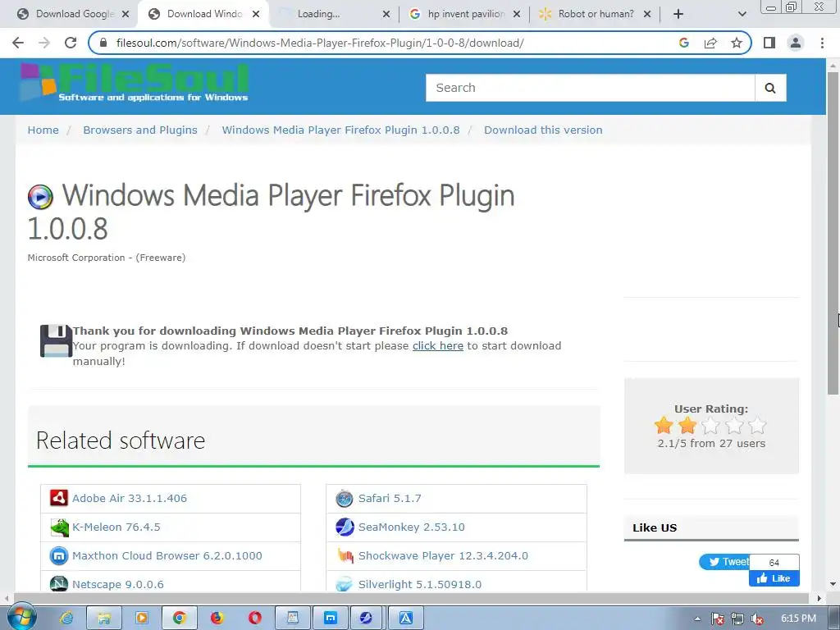Click the Windows Media Player icon beside title

40,197
